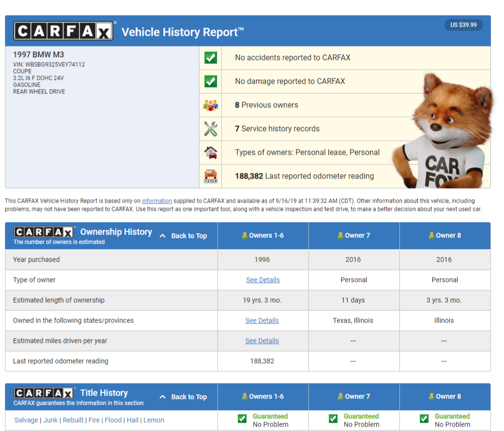504x431 pixels.
Task: Click the US $39.99 price badge
Action: [463, 25]
